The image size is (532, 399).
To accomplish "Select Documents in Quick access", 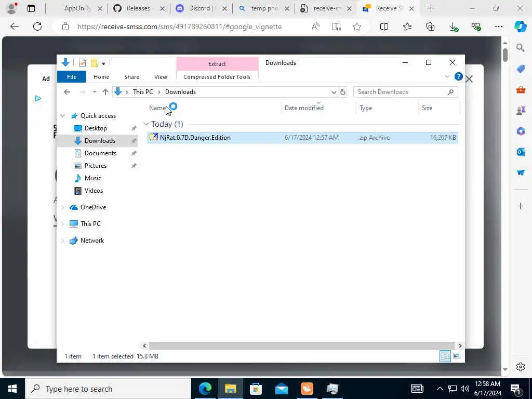I will [x=100, y=153].
